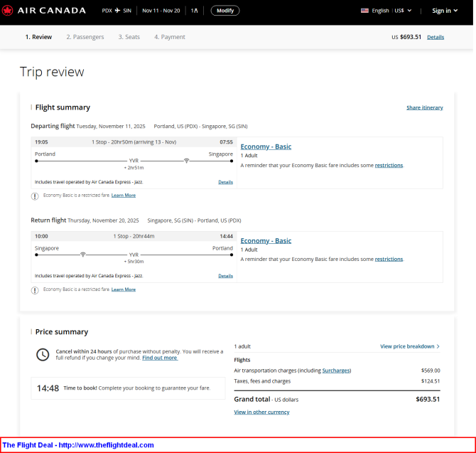Click restrictions link in return flight fare
Viewport: 476px width, 453px height.
pos(389,259)
